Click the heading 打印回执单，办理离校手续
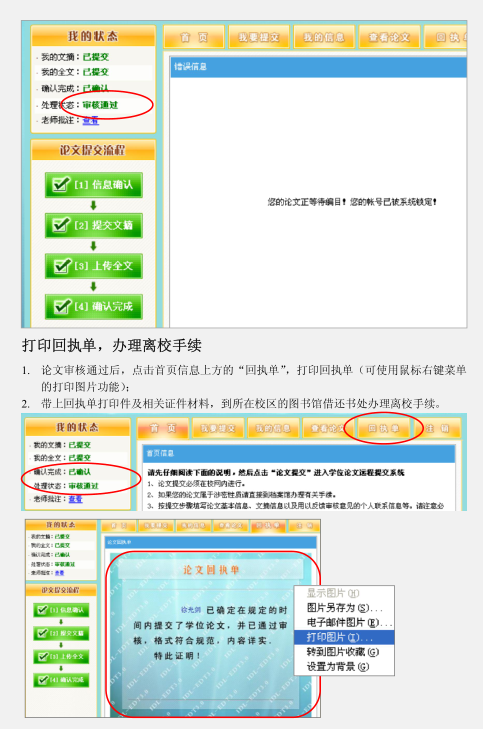 tap(112, 345)
